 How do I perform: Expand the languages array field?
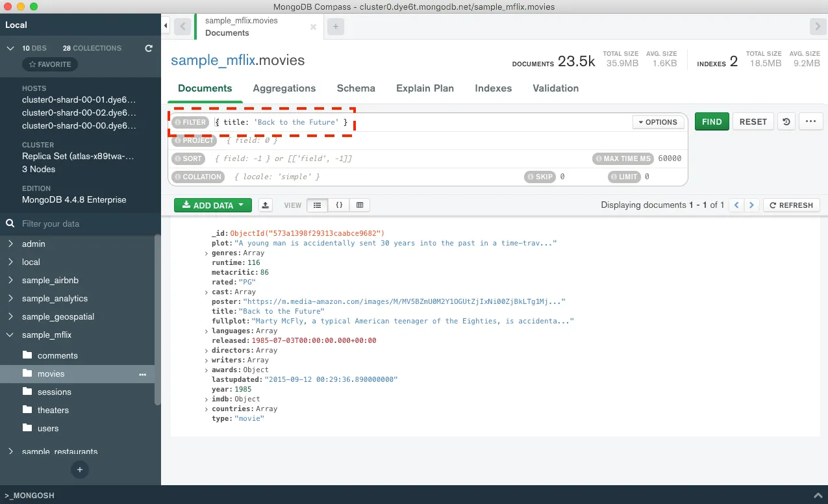click(207, 331)
